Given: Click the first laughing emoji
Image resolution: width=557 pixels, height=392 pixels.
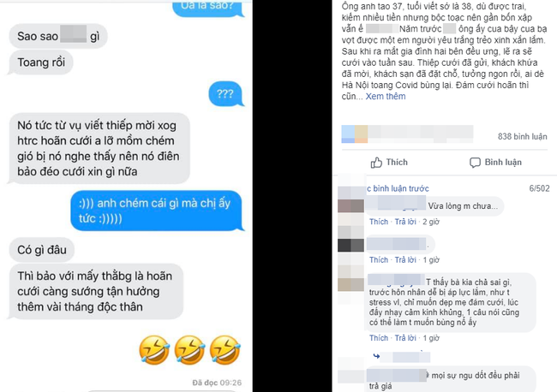Looking at the screenshot, I should 154,350.
